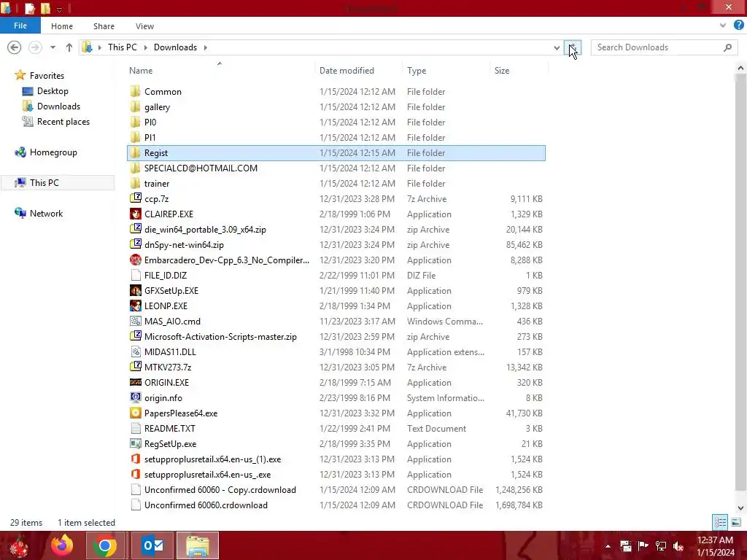Select Recent places in the navigation pane
The width and height of the screenshot is (747, 560).
[63, 122]
